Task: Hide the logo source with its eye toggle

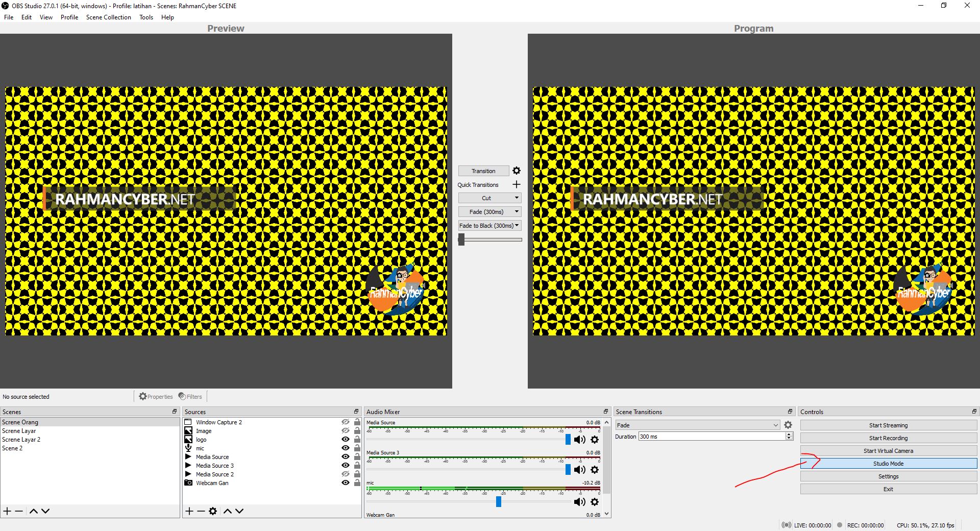Action: pos(346,439)
